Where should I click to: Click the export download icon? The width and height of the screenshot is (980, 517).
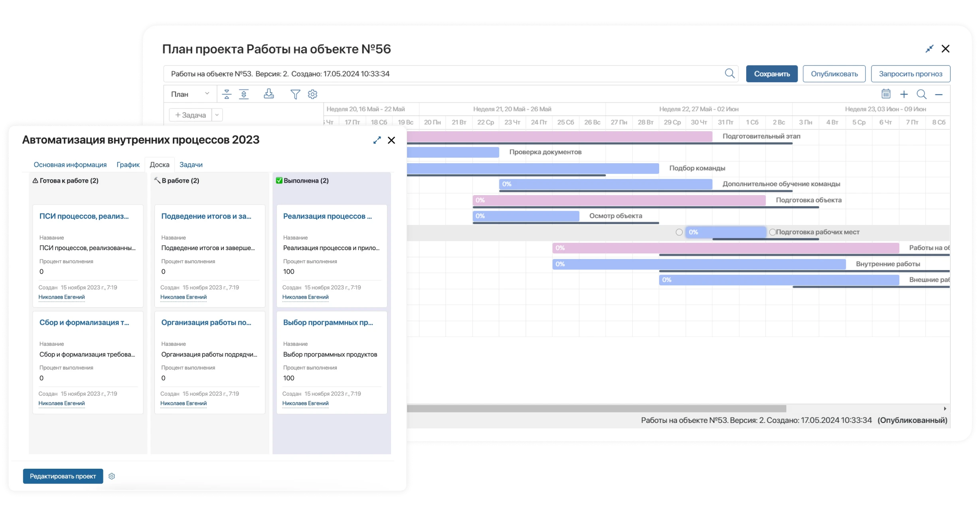(x=269, y=94)
